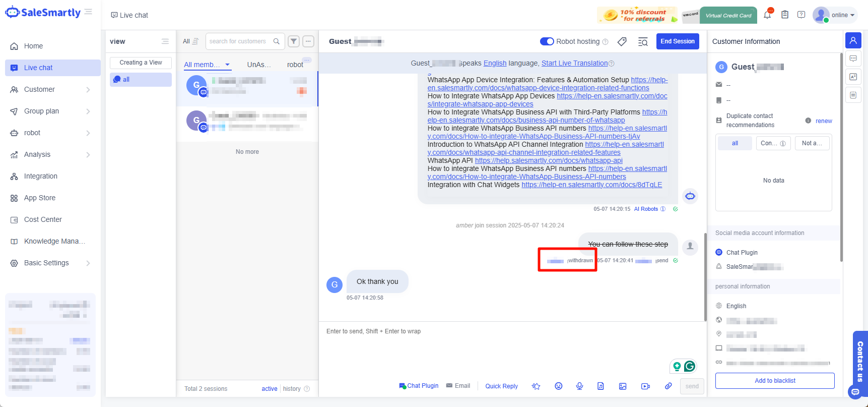Attach an image icon
Viewport: 868px width, 407px height.
623,386
